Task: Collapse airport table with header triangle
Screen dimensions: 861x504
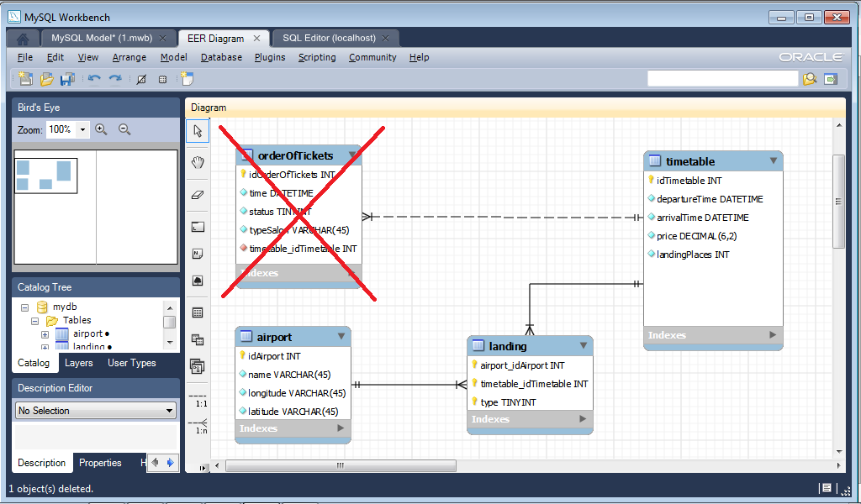Action: 341,336
